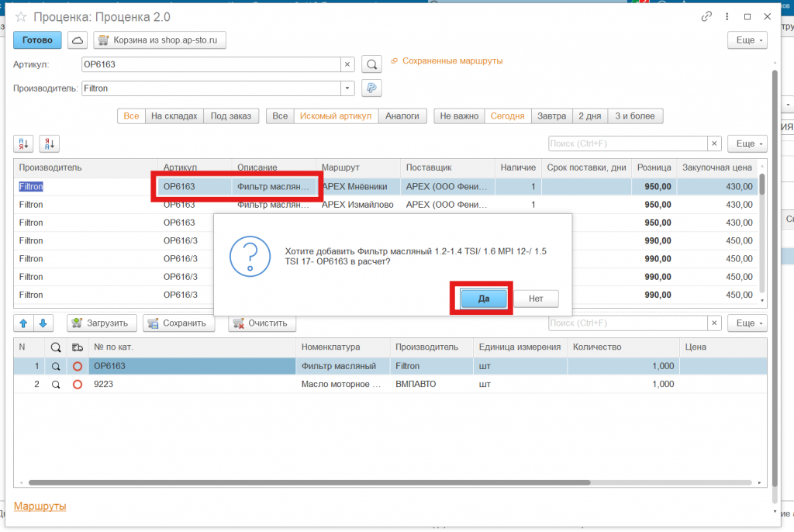Click the Python icon beside Производитель field
The width and height of the screenshot is (794, 532).
pos(372,88)
